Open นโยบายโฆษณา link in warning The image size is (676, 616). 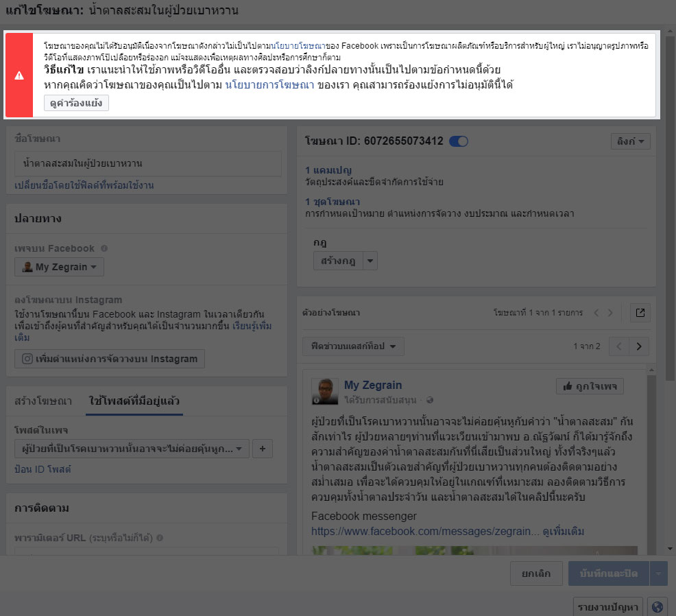click(x=298, y=46)
